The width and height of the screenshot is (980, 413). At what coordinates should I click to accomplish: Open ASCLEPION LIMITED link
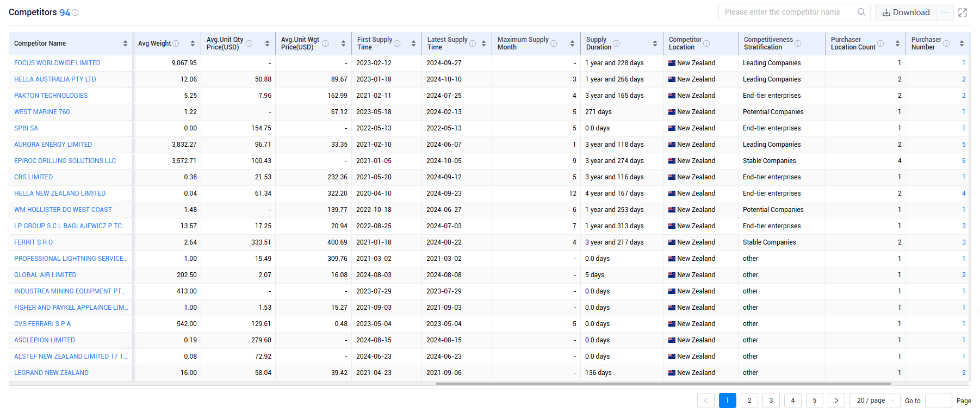pos(45,340)
